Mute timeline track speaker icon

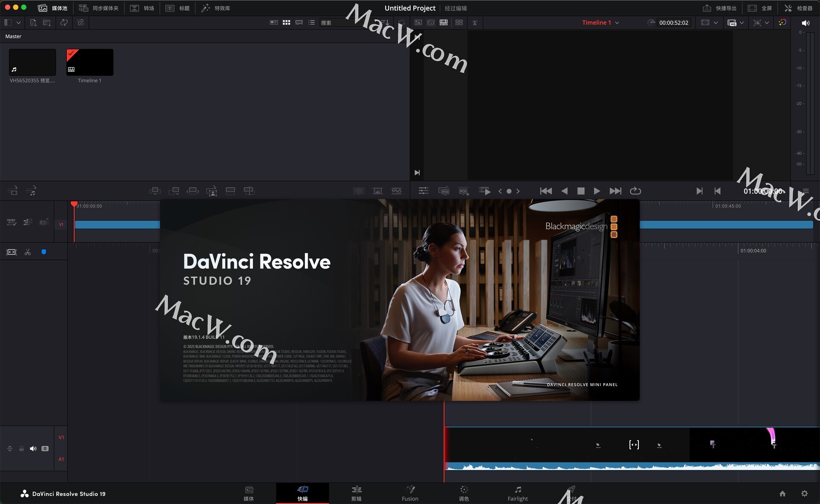point(33,448)
